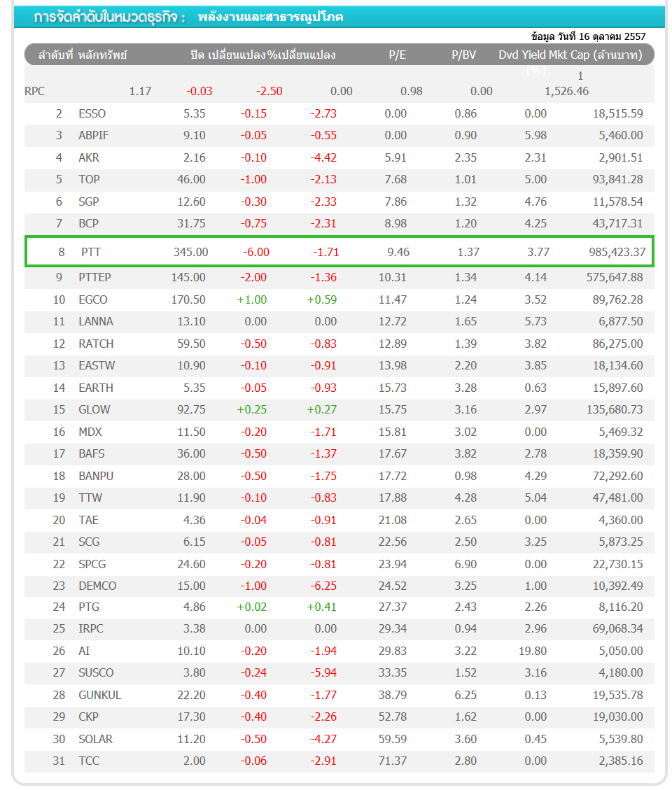The image size is (672, 790).
Task: Open the IRPC stock symbol
Action: point(91,628)
